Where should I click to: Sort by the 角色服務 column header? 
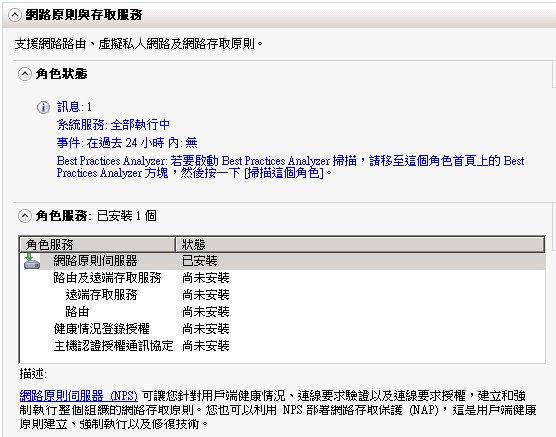pos(98,244)
